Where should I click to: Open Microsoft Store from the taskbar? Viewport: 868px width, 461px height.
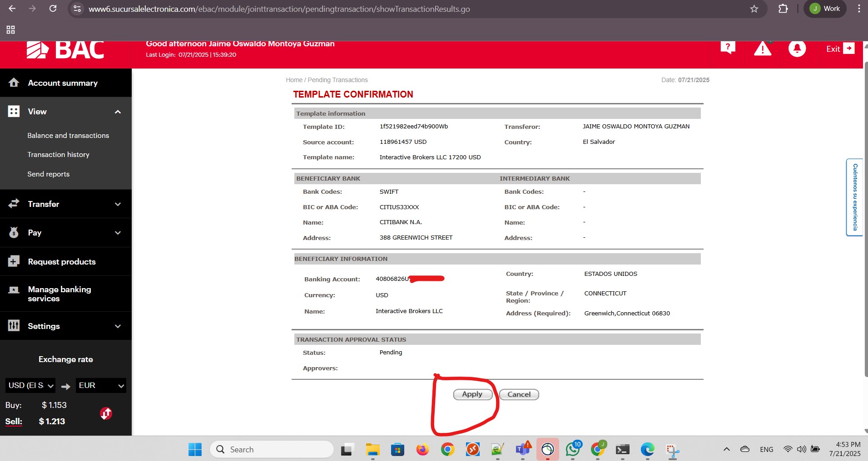[397, 449]
